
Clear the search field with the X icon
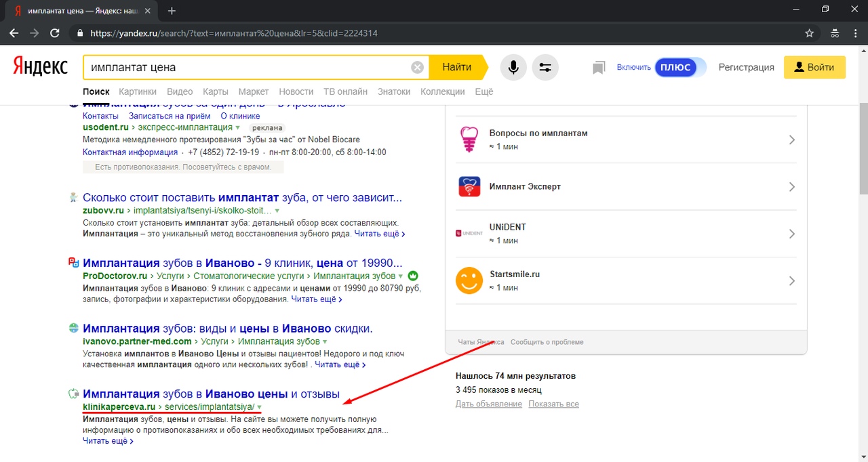[418, 67]
